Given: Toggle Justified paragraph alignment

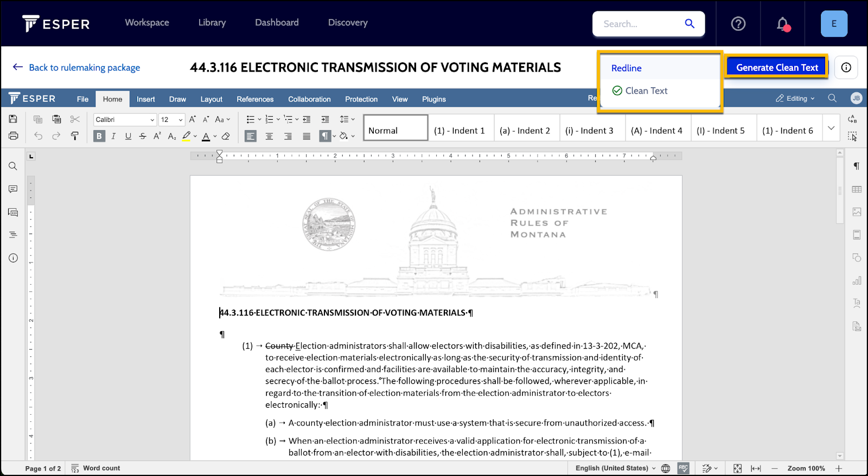Looking at the screenshot, I should [x=307, y=136].
